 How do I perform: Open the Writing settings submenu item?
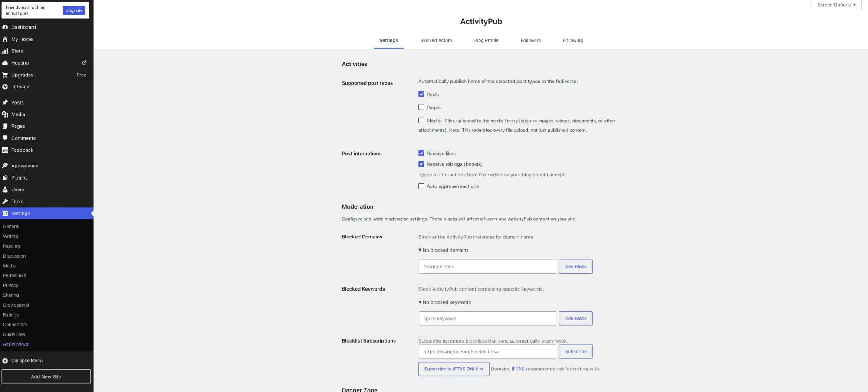point(10,236)
